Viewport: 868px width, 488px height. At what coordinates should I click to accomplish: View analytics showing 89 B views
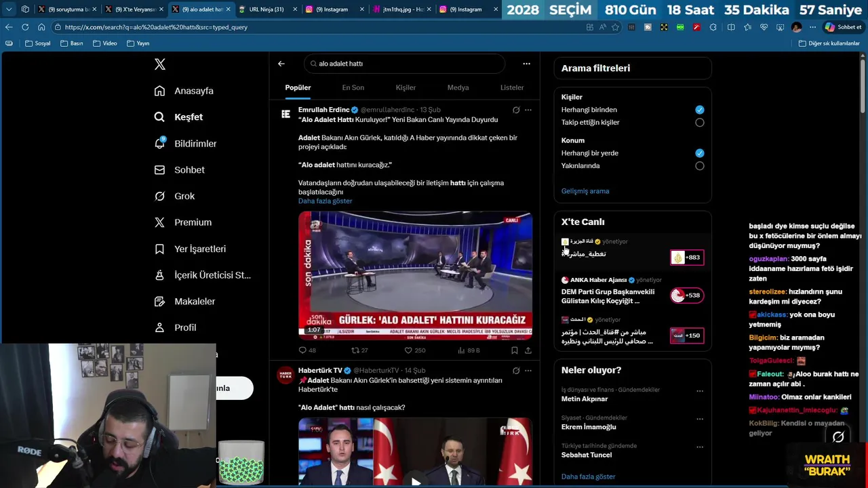[469, 350]
